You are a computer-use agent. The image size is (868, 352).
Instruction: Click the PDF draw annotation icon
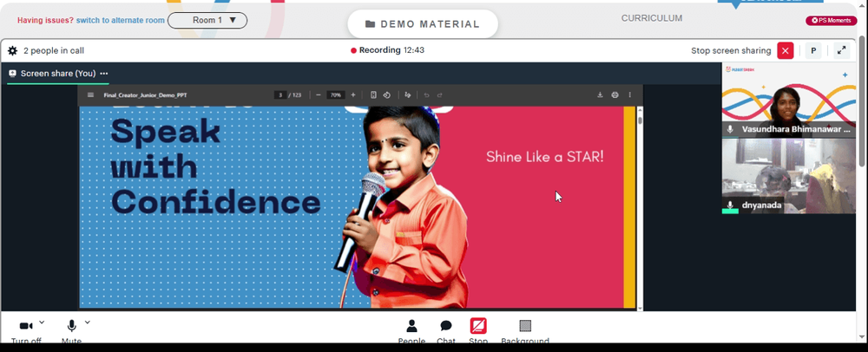click(407, 95)
